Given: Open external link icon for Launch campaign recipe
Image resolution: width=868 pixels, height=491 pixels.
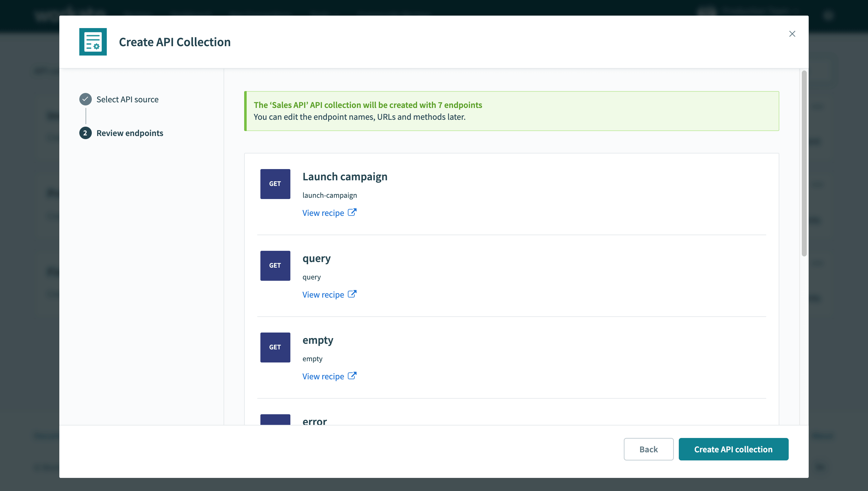Looking at the screenshot, I should click(352, 212).
